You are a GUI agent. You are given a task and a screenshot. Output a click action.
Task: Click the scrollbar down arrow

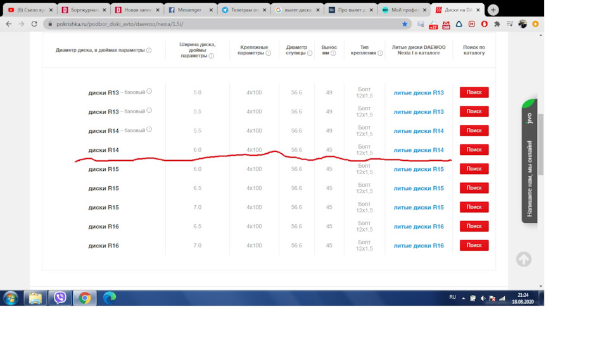point(540,286)
